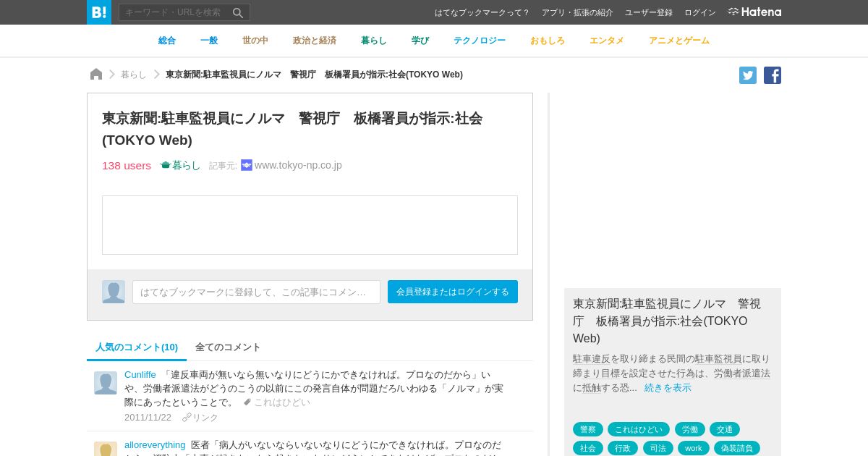
Task: Select the 一般 category
Action: pos(209,41)
